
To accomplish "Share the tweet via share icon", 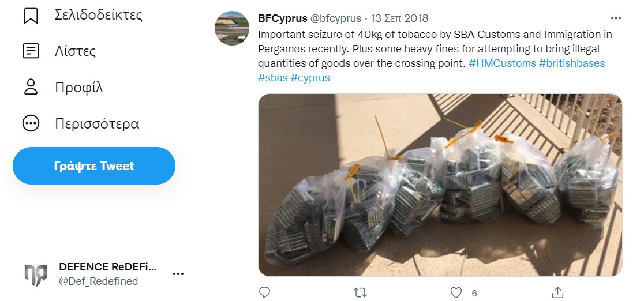I will 557,292.
